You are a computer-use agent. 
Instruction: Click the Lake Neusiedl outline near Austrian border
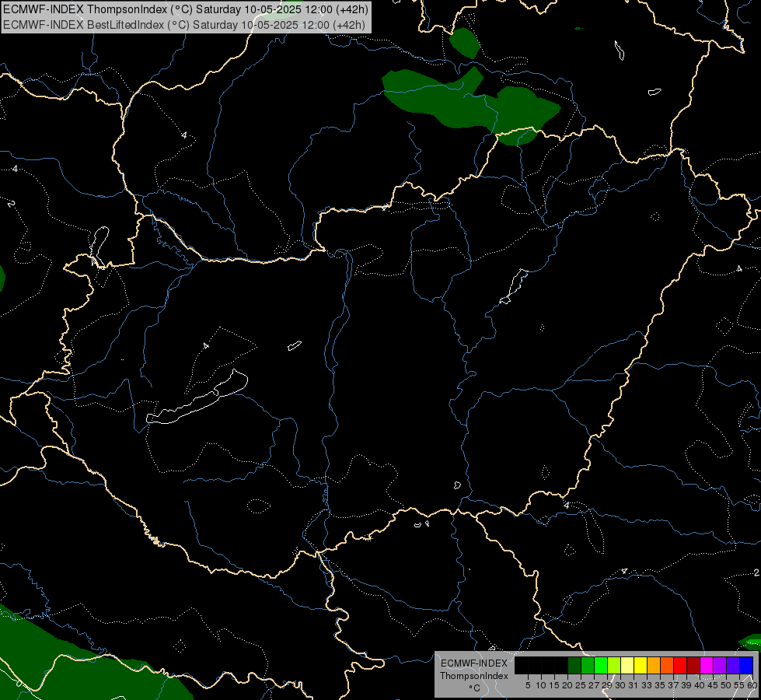pos(99,247)
